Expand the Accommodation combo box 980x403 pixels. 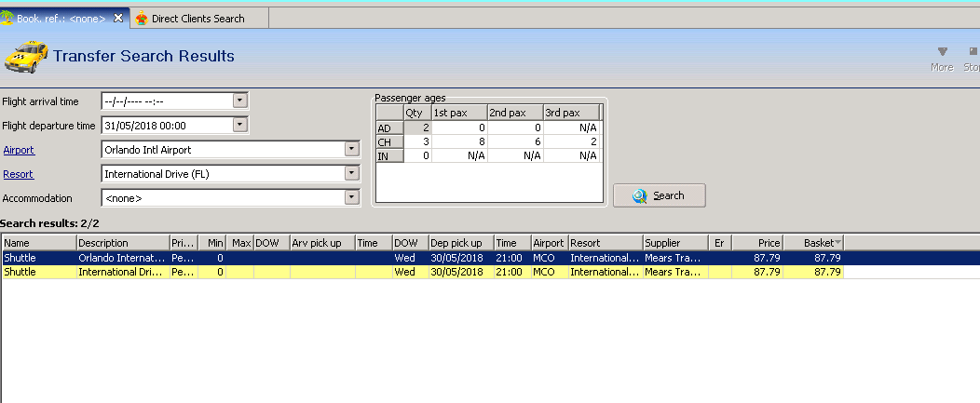coord(352,198)
